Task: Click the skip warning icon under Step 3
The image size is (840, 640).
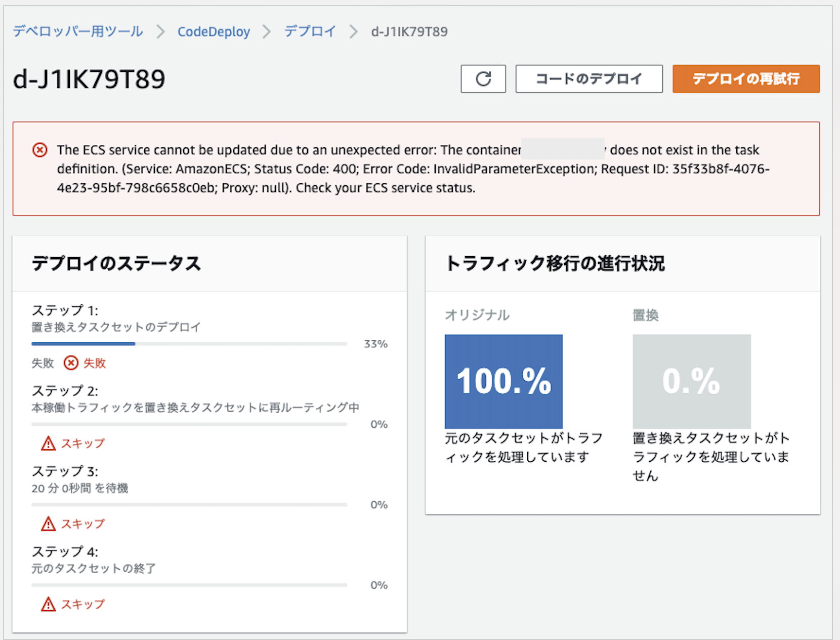Action: pyautogui.click(x=48, y=524)
